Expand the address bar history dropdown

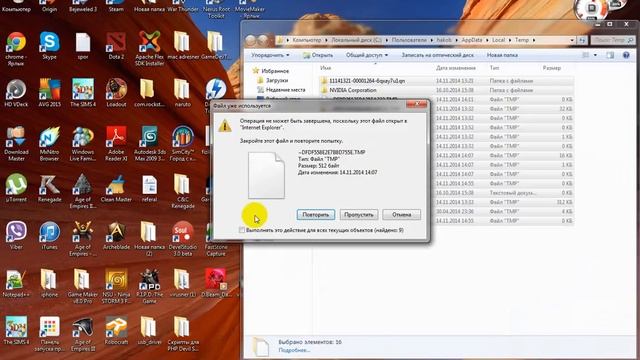571,40
